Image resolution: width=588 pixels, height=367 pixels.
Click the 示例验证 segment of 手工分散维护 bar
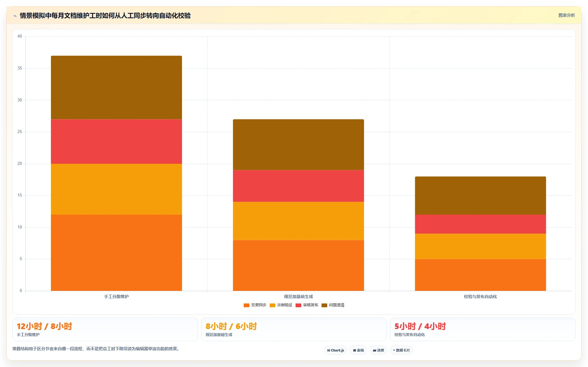coord(116,189)
